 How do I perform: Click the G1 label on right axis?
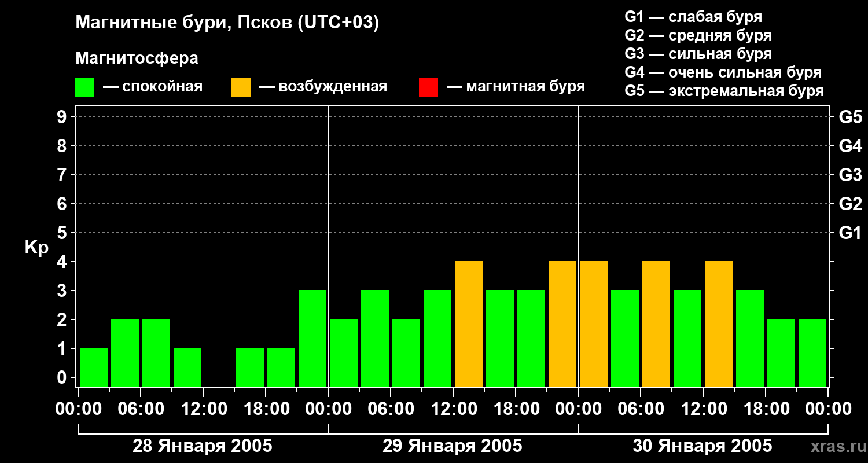(x=850, y=233)
